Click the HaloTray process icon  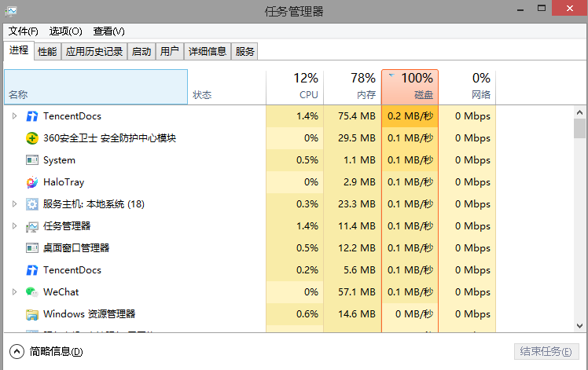[x=32, y=182]
